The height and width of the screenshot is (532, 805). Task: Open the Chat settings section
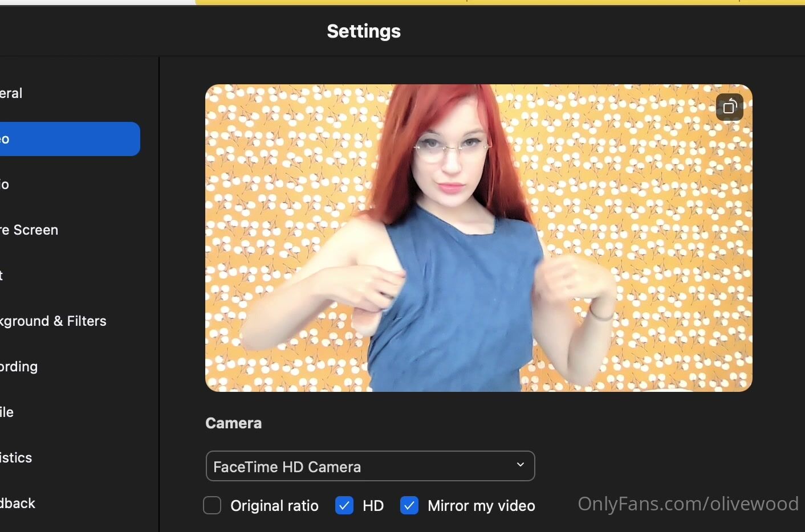coord(2,276)
